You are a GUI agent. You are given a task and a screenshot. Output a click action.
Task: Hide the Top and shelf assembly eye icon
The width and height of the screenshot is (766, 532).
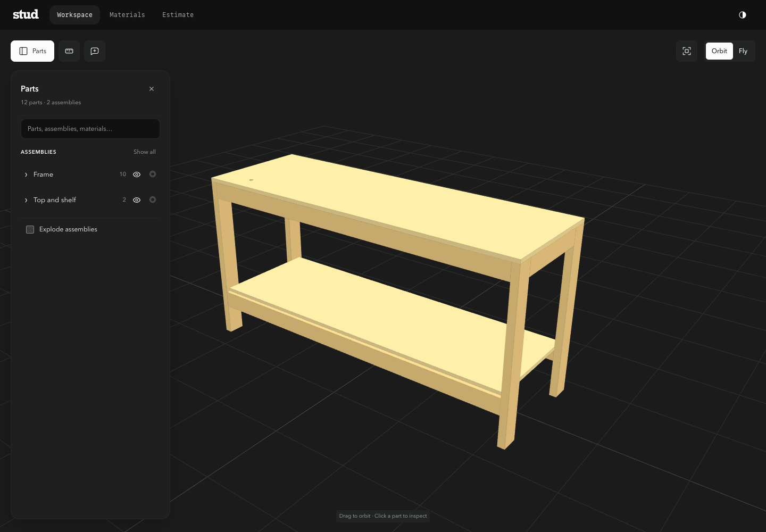point(137,200)
